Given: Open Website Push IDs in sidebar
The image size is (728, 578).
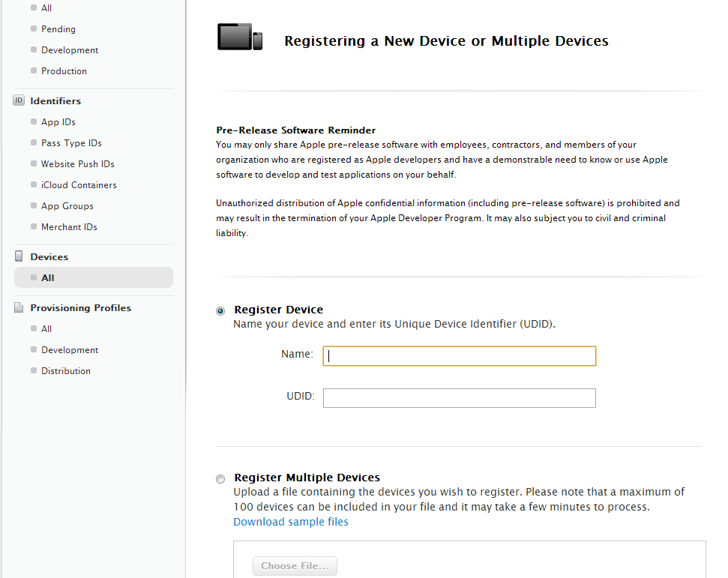Looking at the screenshot, I should (x=77, y=163).
